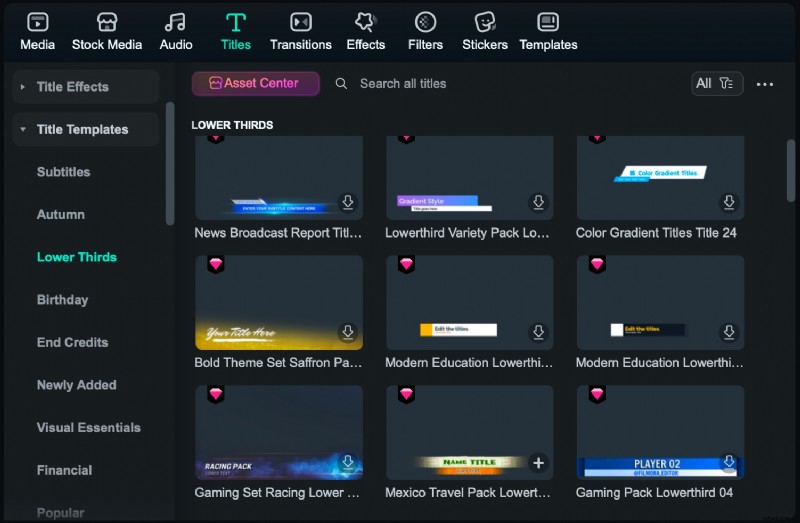Open the Transitions icon
This screenshot has height=523, width=800.
(x=301, y=22)
